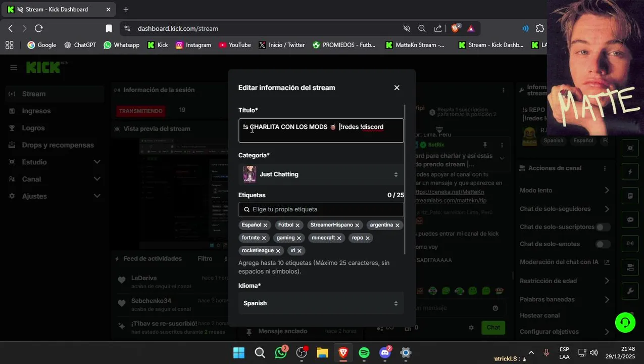Image resolution: width=644 pixels, height=364 pixels.
Task: Remove the Fútbol tag
Action: point(298,225)
